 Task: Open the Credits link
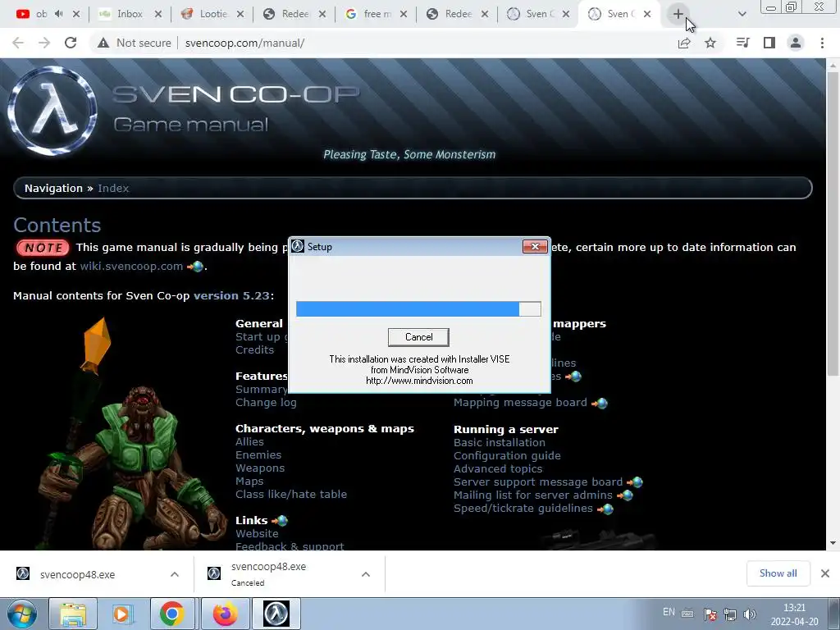click(254, 349)
